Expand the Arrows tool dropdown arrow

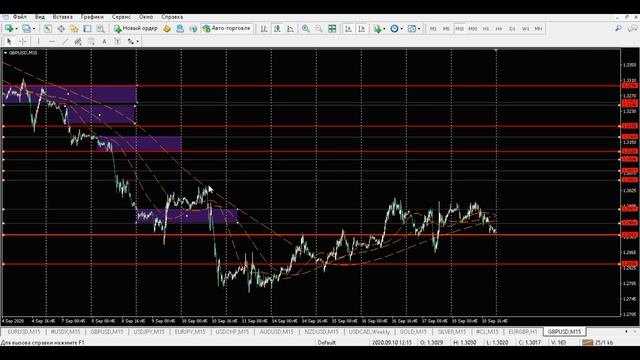(x=138, y=41)
